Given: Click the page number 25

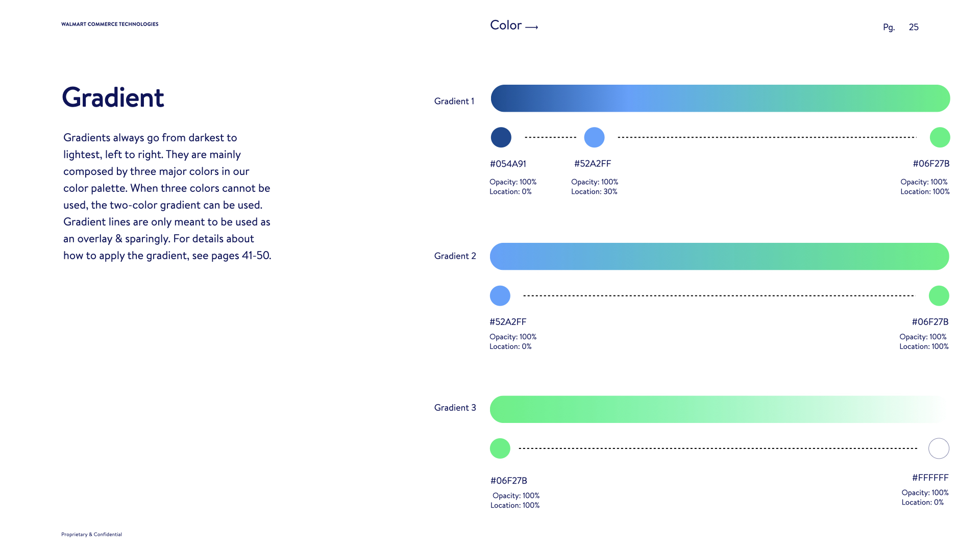Looking at the screenshot, I should point(914,28).
